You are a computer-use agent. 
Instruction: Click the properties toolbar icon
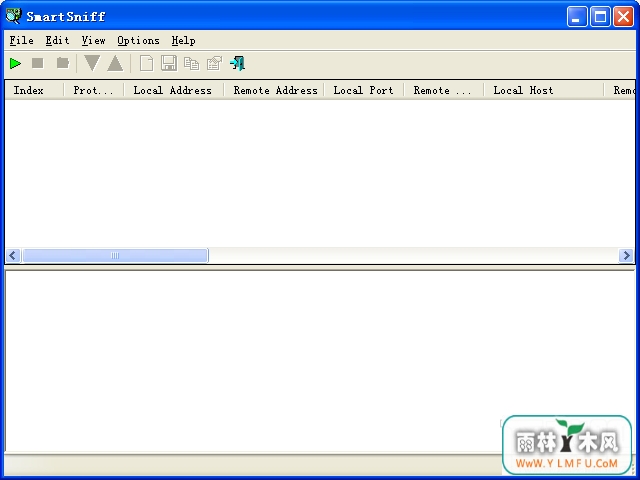[x=214, y=63]
